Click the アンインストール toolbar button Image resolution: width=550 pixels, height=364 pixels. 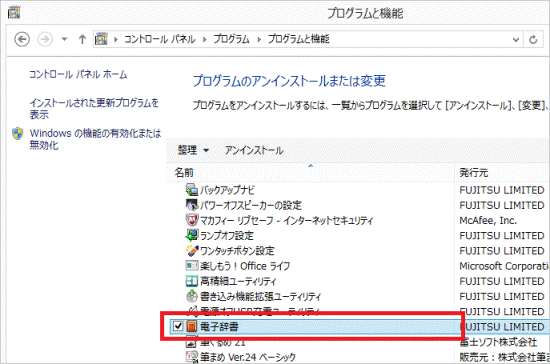[254, 150]
